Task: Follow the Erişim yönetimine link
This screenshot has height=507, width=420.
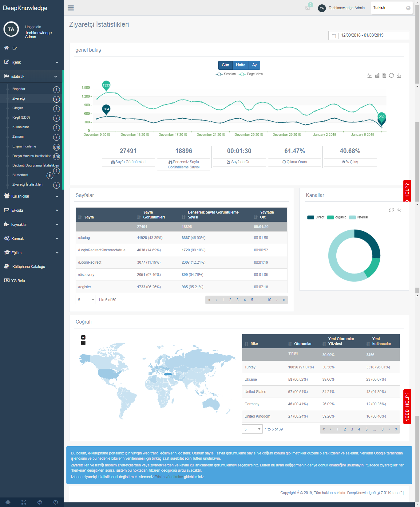Action: pyautogui.click(x=168, y=477)
